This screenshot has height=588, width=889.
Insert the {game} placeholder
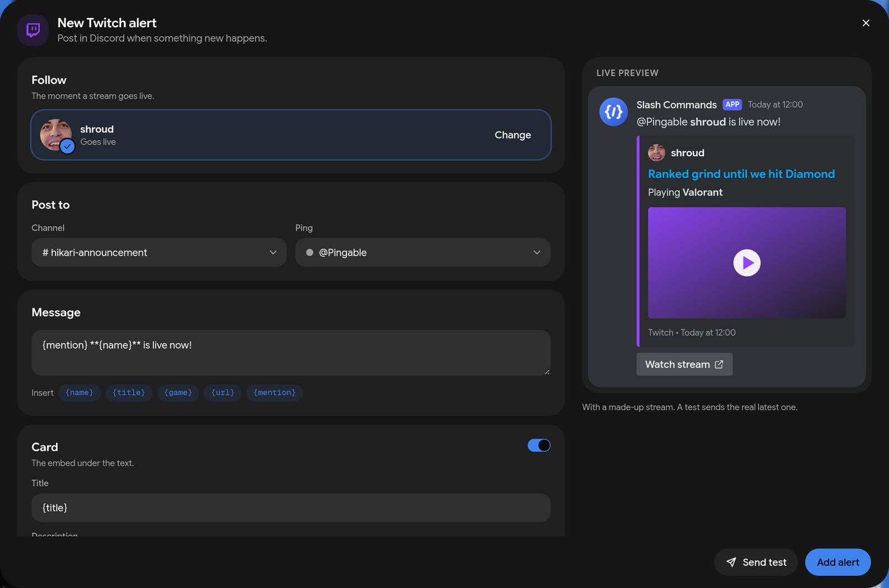[178, 393]
